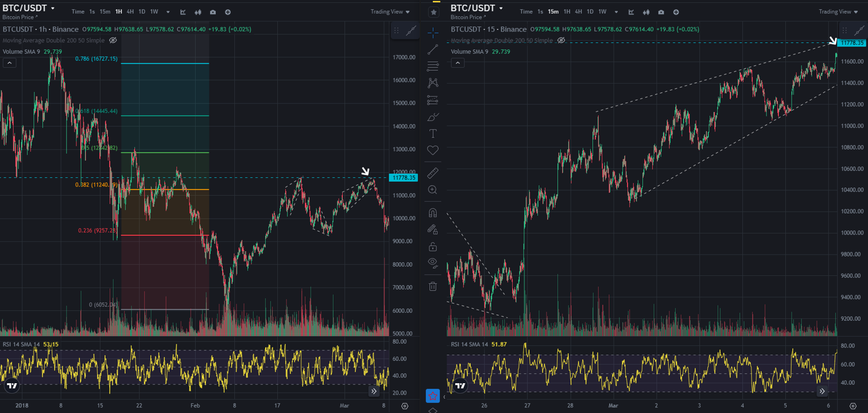The height and width of the screenshot is (413, 868).
Task: Select Time view on left chart
Action: click(78, 11)
